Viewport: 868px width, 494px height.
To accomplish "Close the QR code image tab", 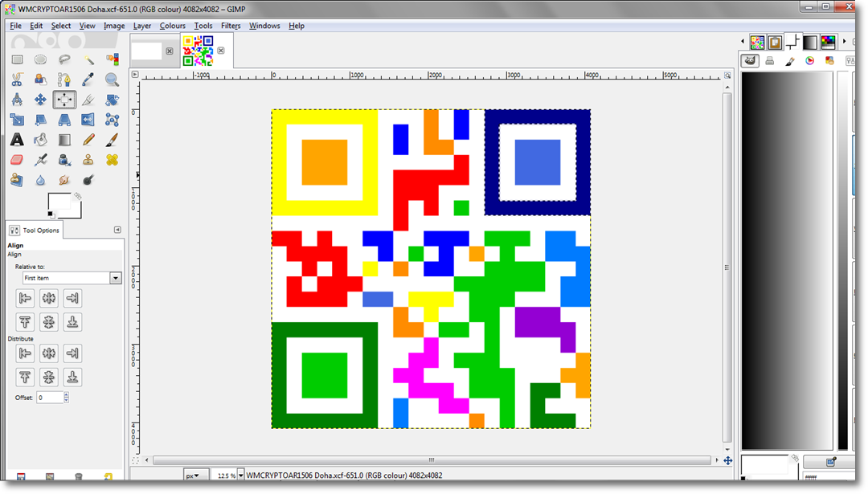I will pos(221,51).
